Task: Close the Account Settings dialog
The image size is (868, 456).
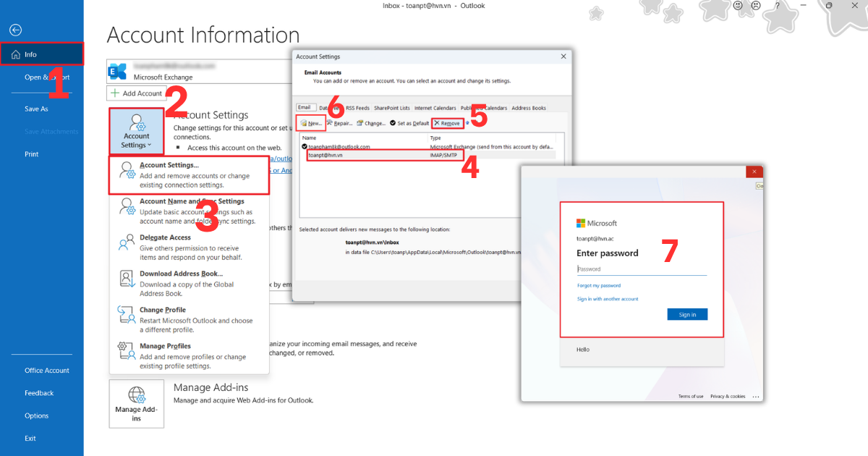Action: [x=563, y=56]
